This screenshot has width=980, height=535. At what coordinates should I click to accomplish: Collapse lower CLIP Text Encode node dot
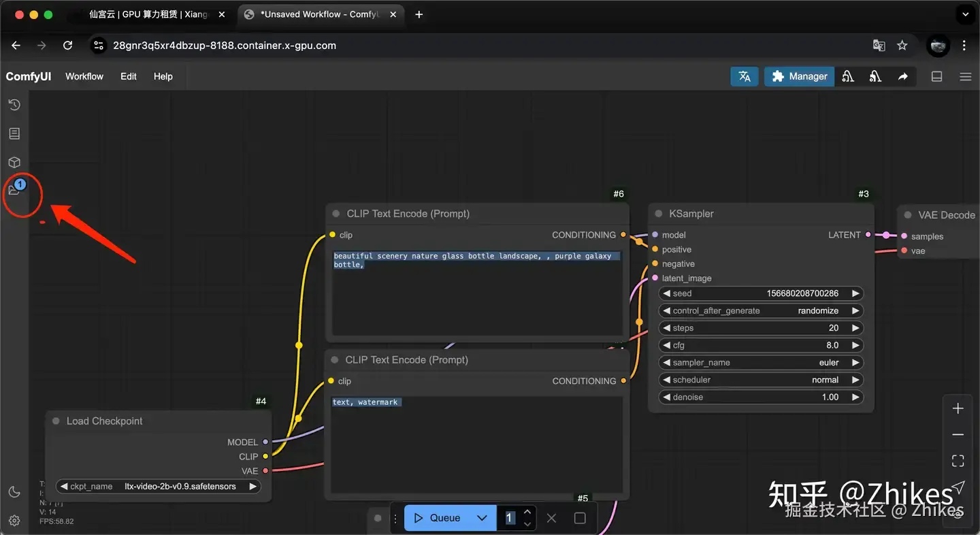[x=334, y=360]
